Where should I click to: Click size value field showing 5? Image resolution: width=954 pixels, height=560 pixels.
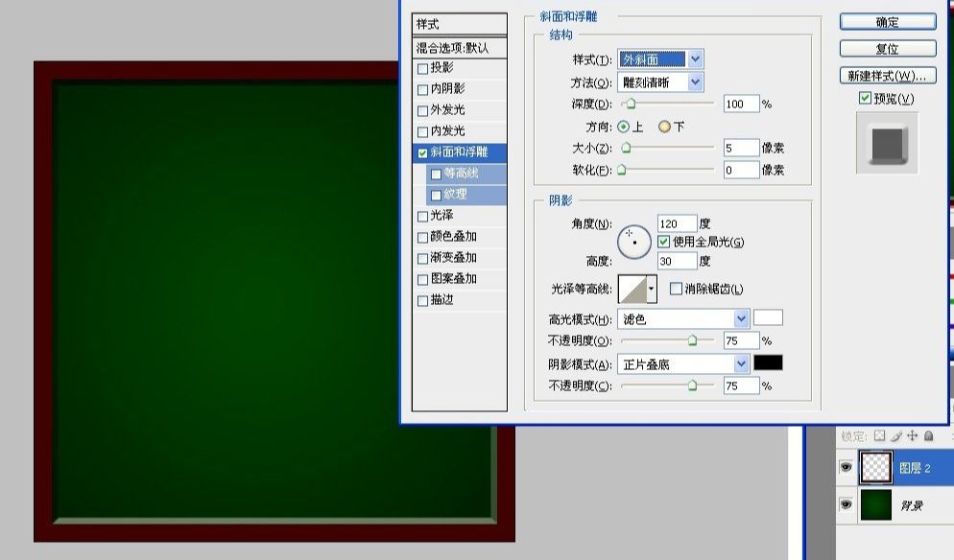tap(741, 148)
